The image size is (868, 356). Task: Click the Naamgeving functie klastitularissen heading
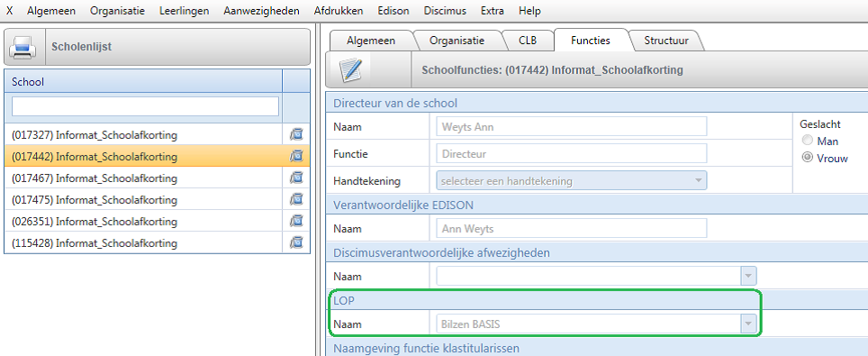[x=426, y=349]
